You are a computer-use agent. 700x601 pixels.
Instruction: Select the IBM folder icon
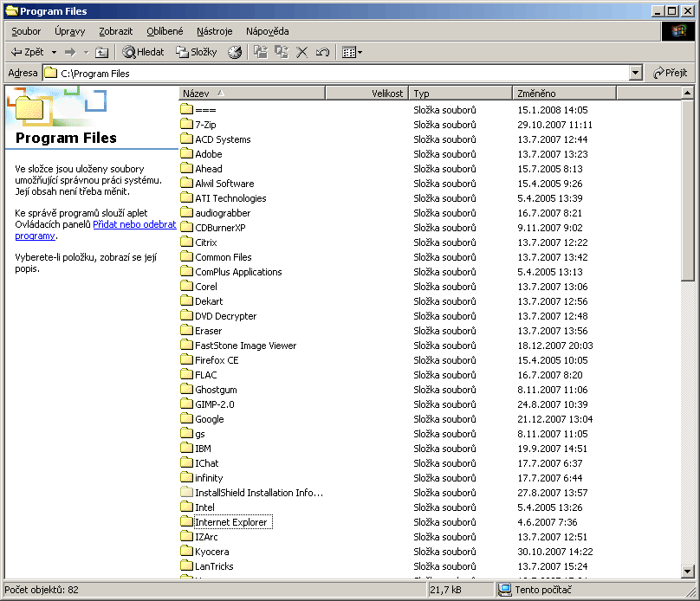186,448
